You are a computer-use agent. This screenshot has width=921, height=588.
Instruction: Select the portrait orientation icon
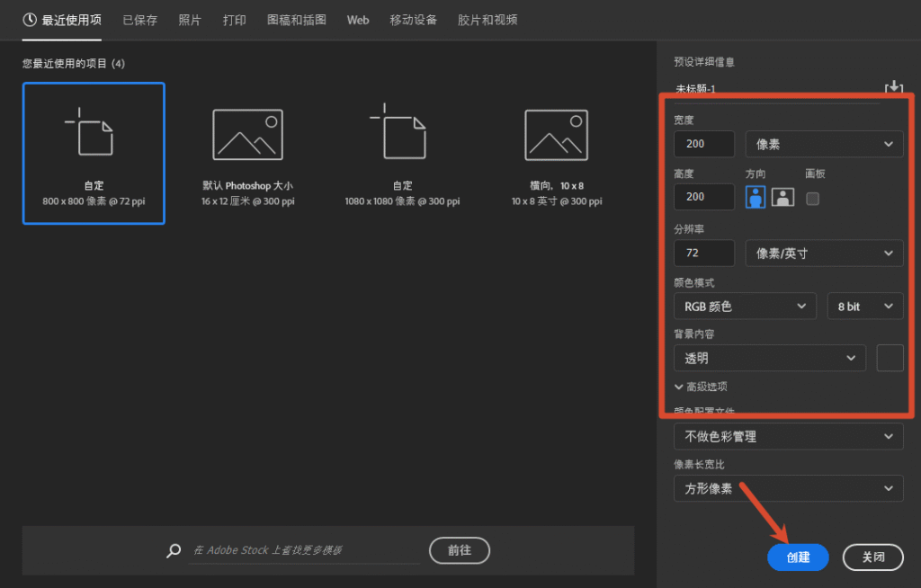tap(754, 197)
